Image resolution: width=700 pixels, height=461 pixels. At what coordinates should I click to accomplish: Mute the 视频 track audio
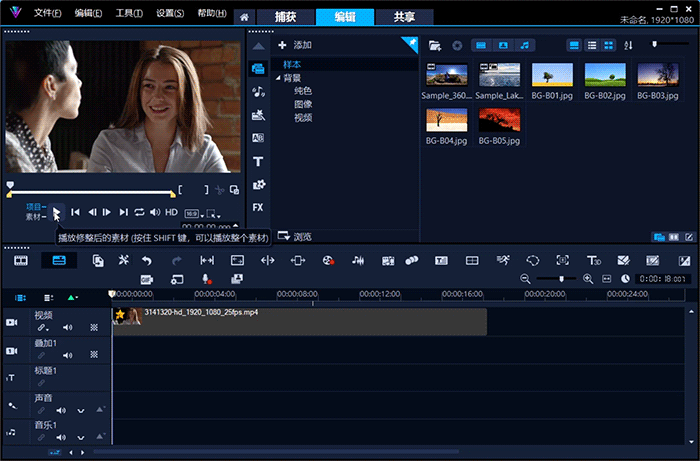click(67, 328)
